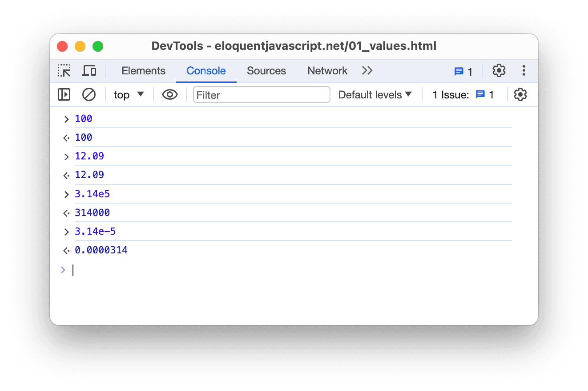Switch to the Network tab
588x391 pixels.
tap(327, 70)
